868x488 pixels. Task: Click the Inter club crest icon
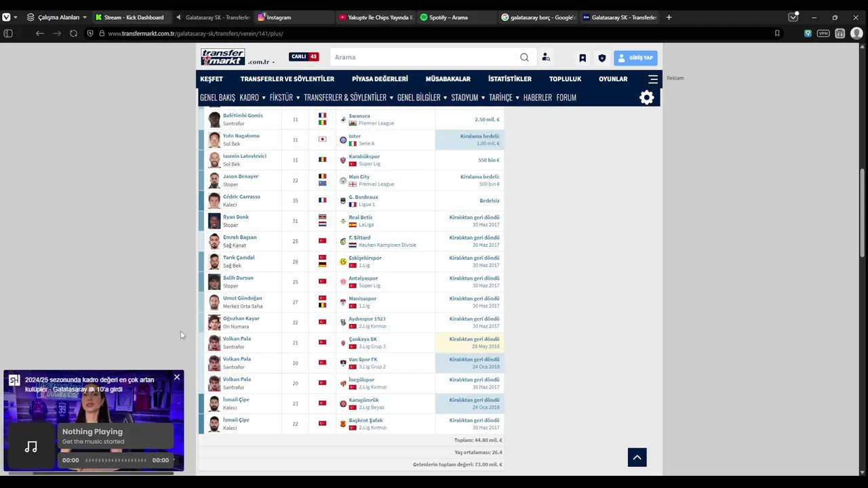tap(343, 140)
